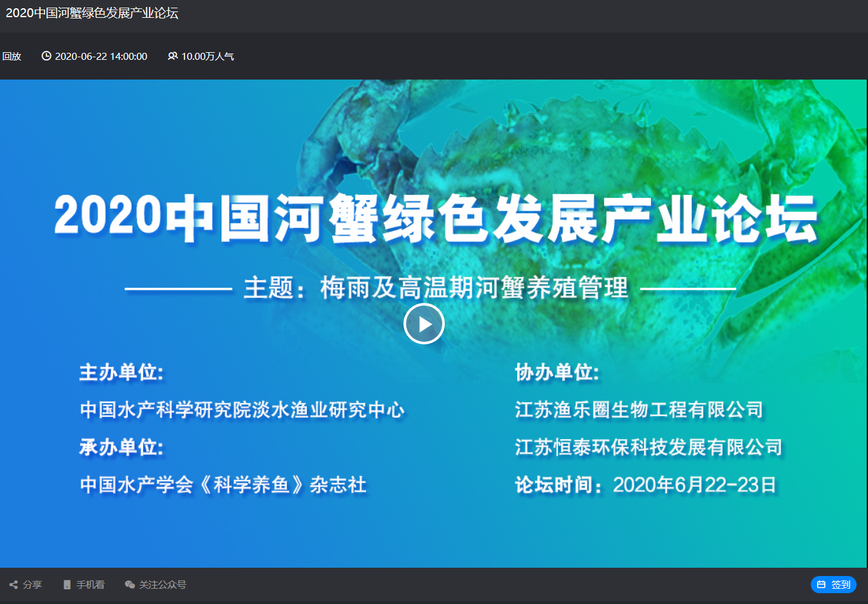Click the timestamp 2020-06-22 14:00:00
Image resolution: width=868 pixels, height=604 pixels.
click(x=101, y=56)
